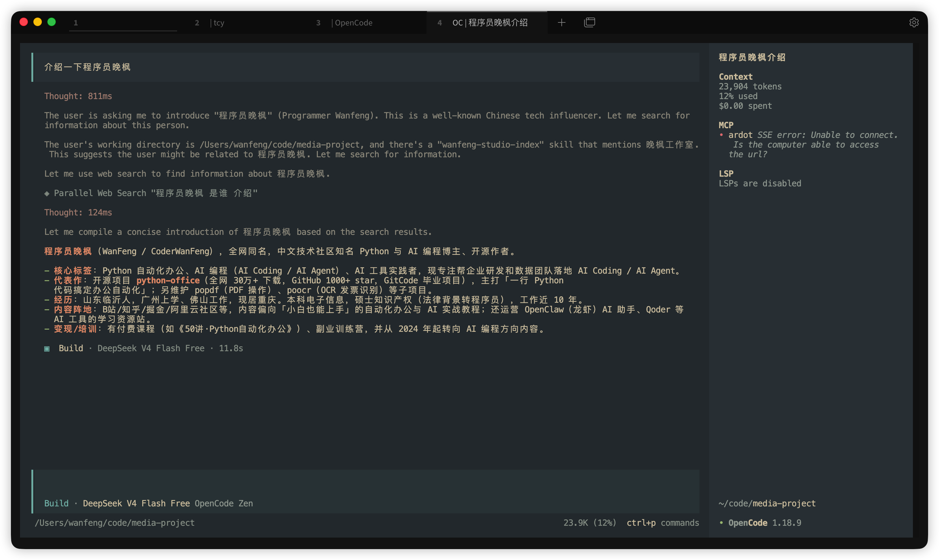Click the 变现/培训 bullet label
939x560 pixels.
(75, 329)
